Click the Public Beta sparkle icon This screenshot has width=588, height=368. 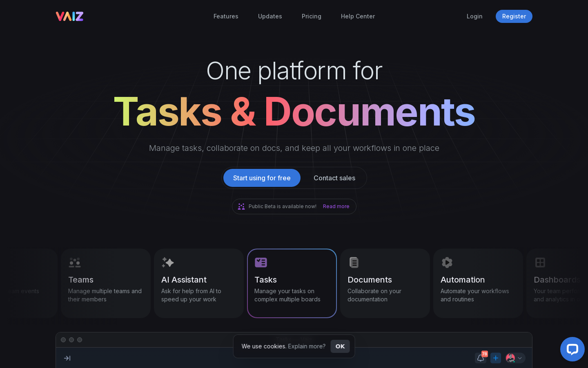[x=241, y=206]
